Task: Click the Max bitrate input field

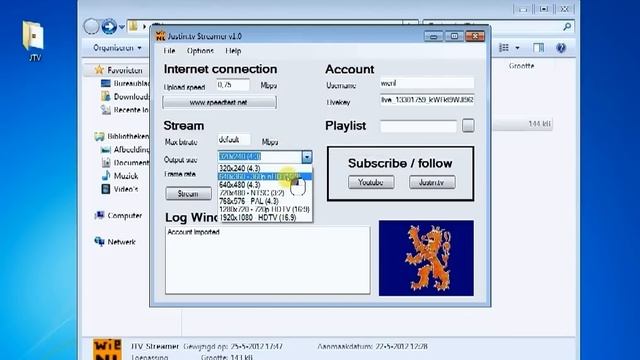Action: [233, 140]
